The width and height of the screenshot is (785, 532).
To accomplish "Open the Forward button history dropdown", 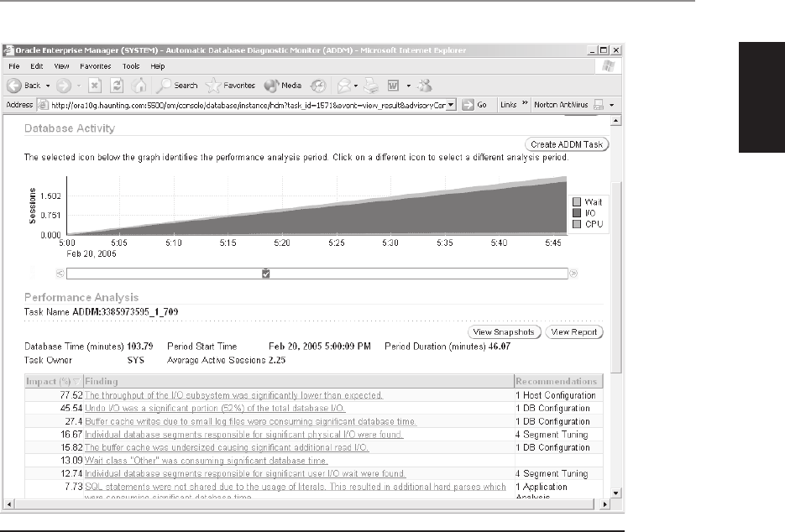I will tap(79, 86).
